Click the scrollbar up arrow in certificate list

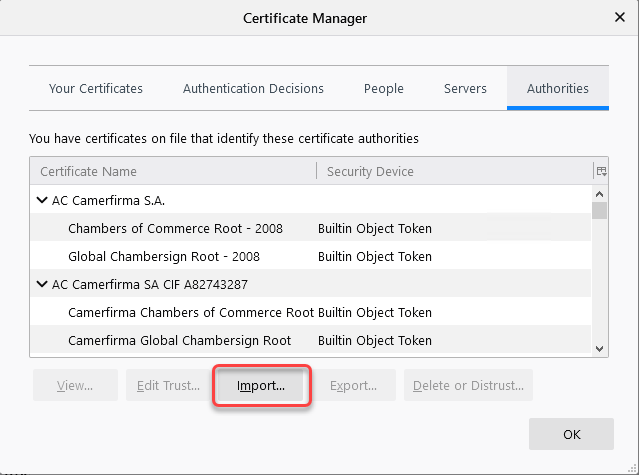pyautogui.click(x=600, y=193)
